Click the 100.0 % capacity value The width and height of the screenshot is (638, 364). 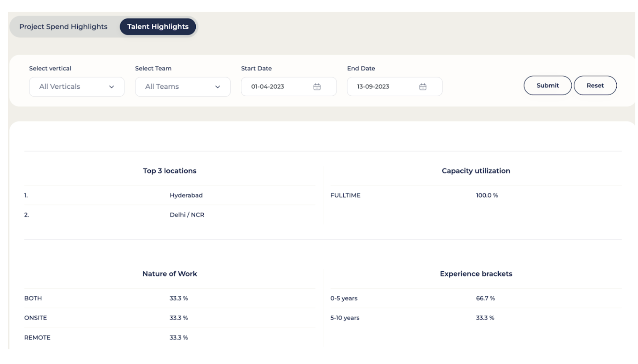click(x=487, y=195)
